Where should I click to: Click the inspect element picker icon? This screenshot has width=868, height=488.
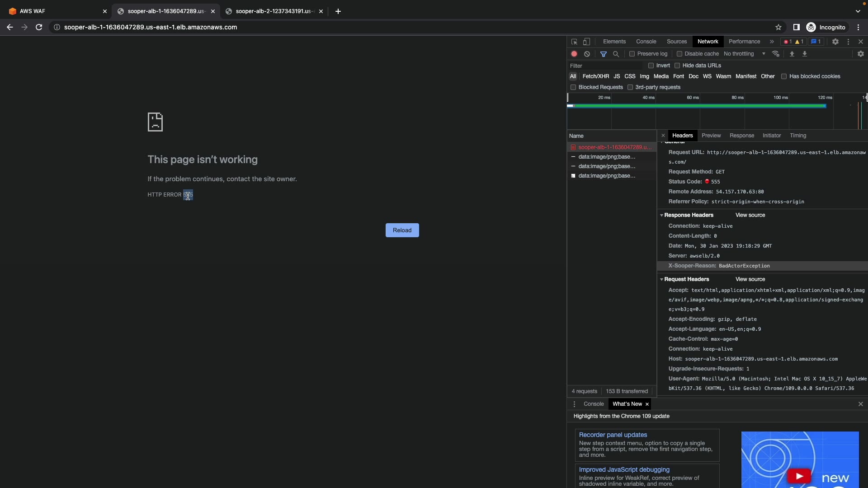pyautogui.click(x=574, y=42)
